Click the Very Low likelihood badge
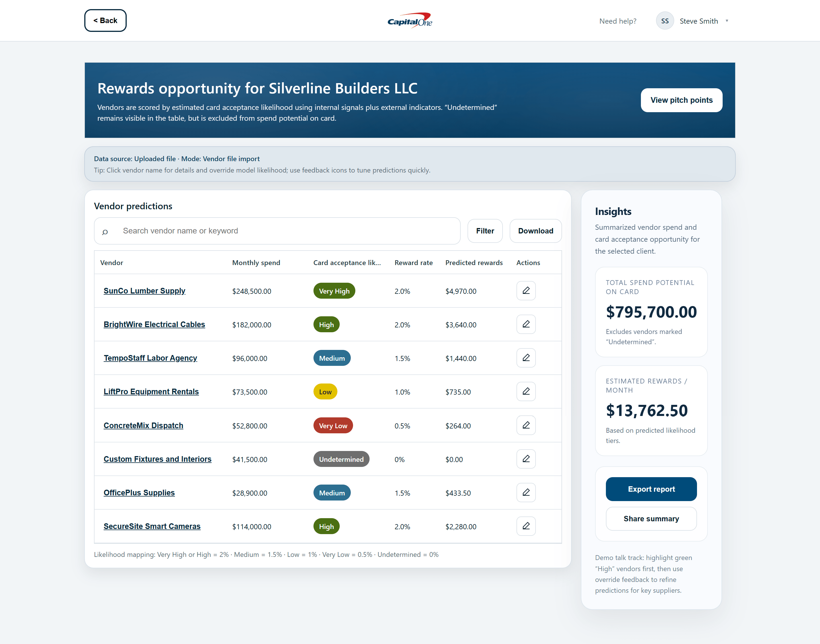Viewport: 820px width, 644px height. [333, 425]
